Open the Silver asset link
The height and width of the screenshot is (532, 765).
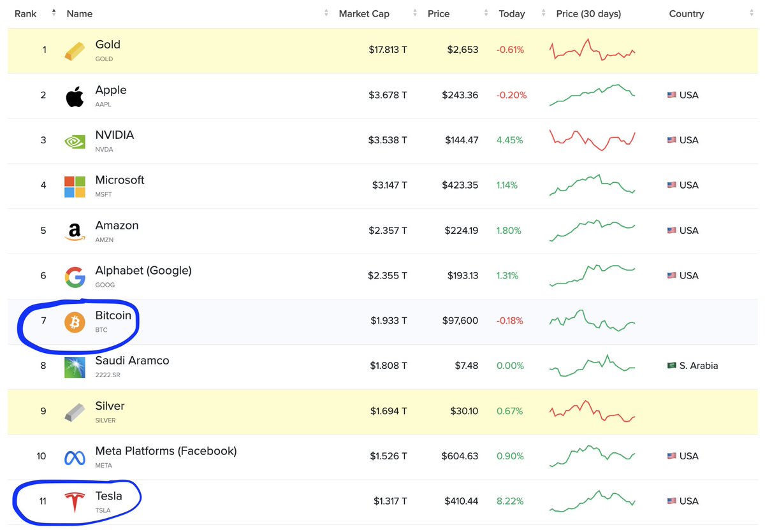(x=110, y=406)
